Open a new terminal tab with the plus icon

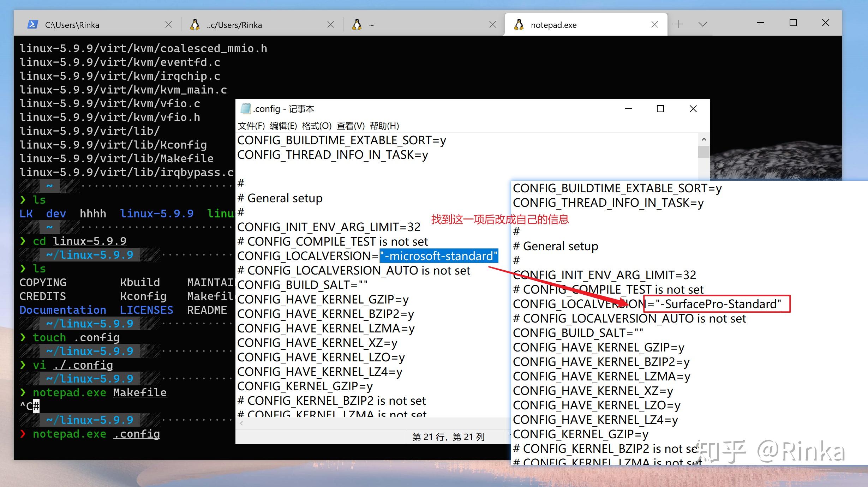pyautogui.click(x=678, y=24)
